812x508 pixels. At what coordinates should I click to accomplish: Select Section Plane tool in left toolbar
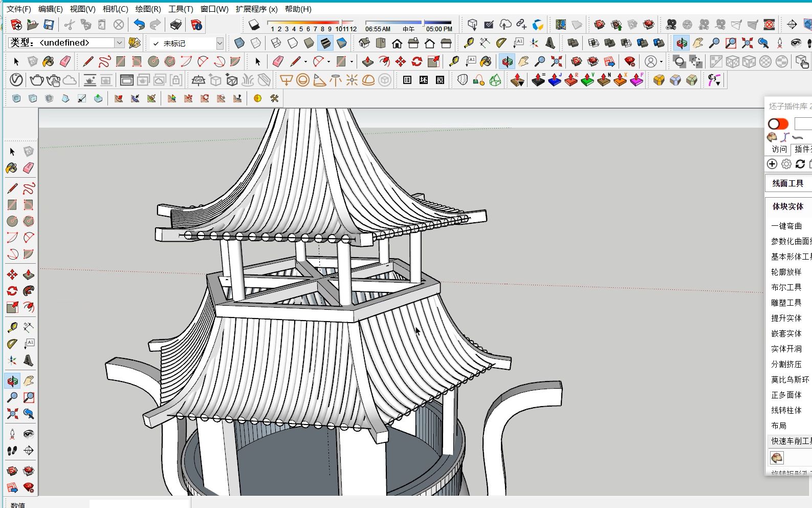[x=29, y=451]
